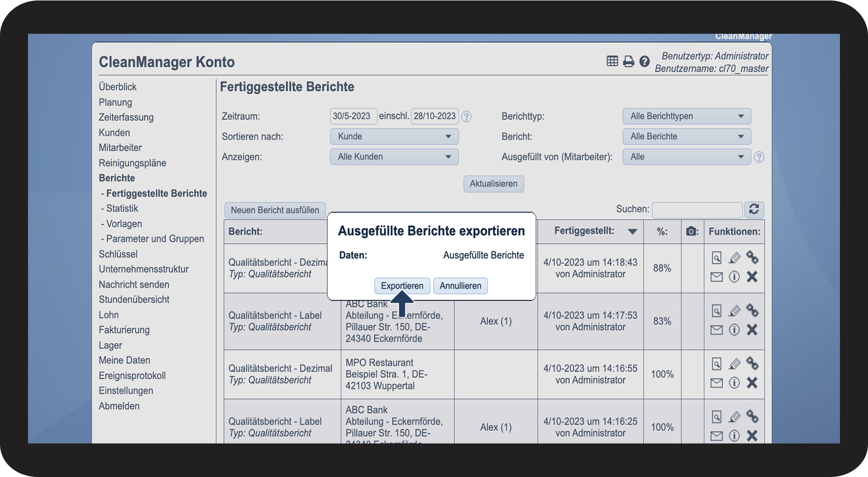Edit the report completed at 14:18:43
The width and height of the screenshot is (868, 477).
(x=734, y=257)
